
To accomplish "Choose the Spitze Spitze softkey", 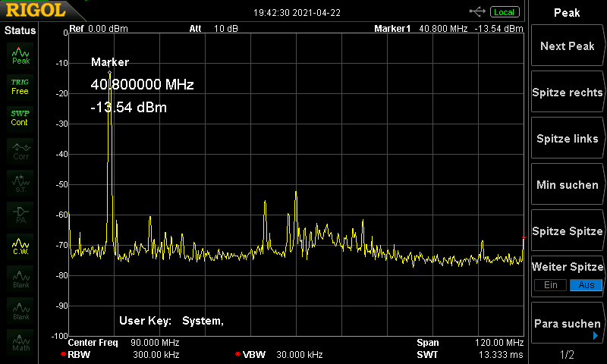I will (567, 231).
